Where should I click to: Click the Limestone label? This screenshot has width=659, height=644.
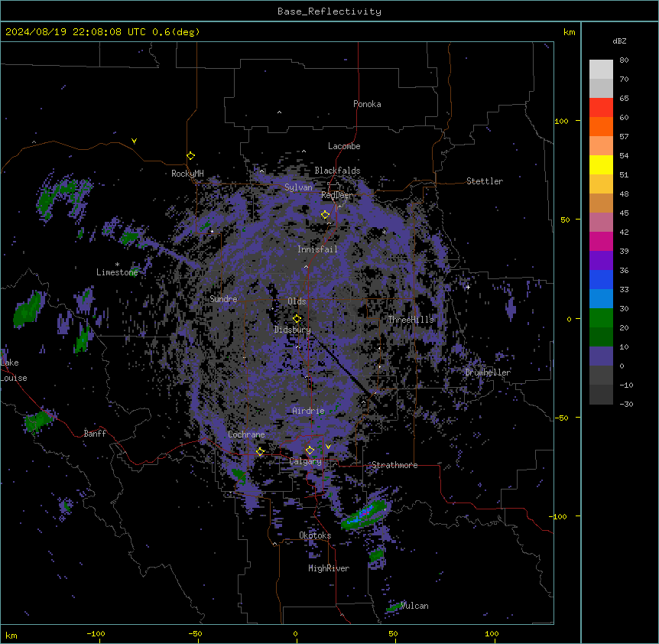click(117, 272)
